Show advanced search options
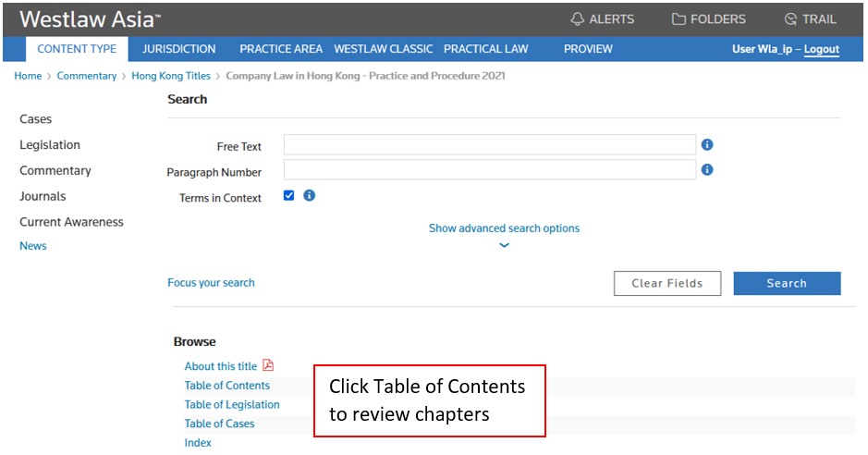Screen dimensions: 868x455 pos(504,228)
